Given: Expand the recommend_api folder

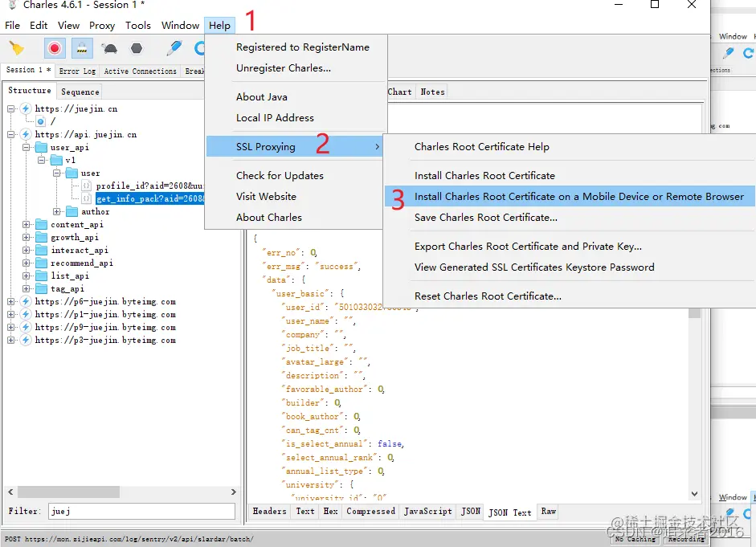Looking at the screenshot, I should [26, 263].
